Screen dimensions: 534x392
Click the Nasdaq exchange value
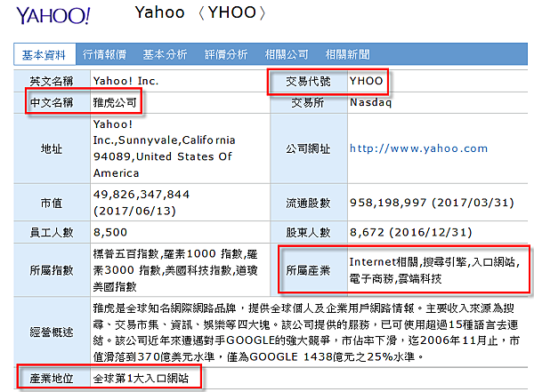[371, 102]
